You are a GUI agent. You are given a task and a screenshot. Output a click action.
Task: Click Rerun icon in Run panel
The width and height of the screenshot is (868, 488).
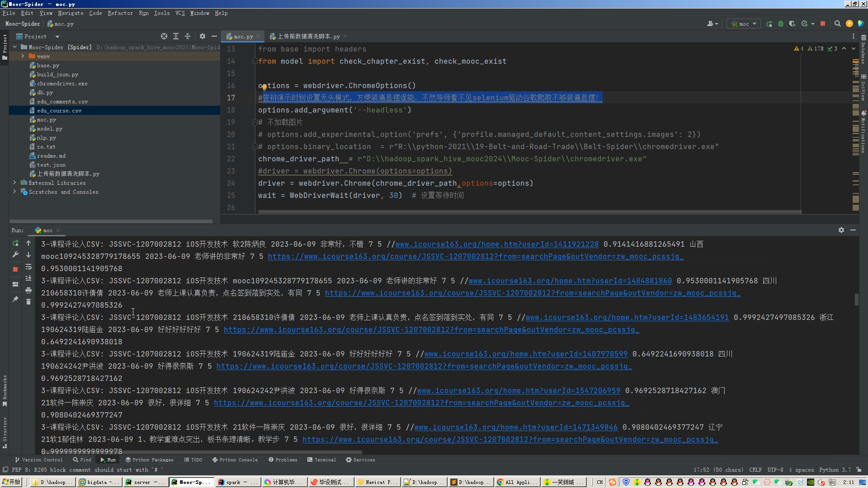(x=15, y=243)
